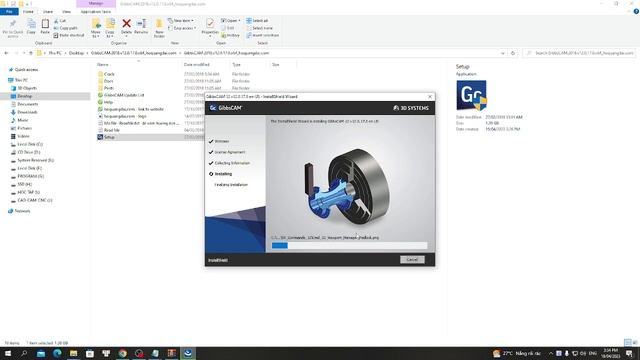Click Invert selection in the ribbon

[x=262, y=36]
